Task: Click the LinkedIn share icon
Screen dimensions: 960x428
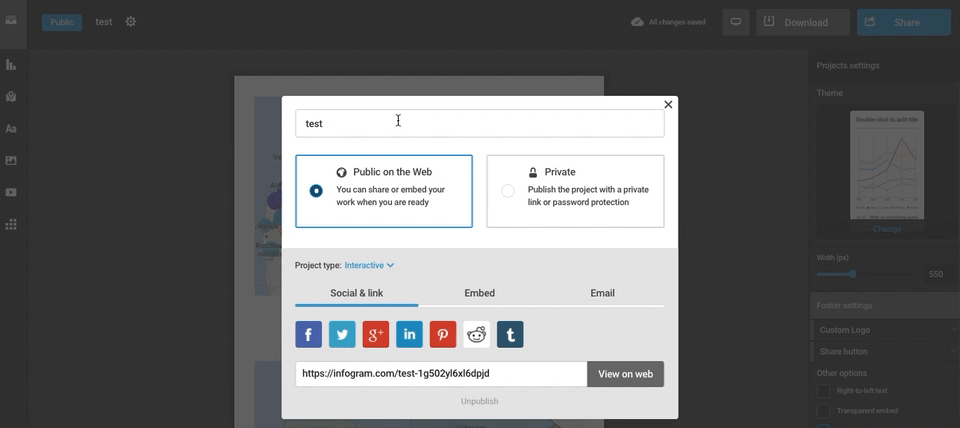Action: coord(409,335)
